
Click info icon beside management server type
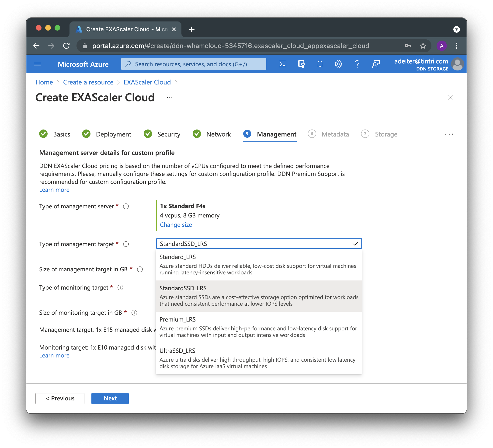126,206
